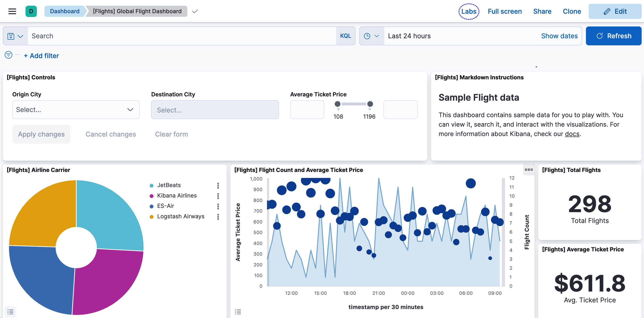Toggle the filter options panel
The width and height of the screenshot is (644, 318).
[8, 56]
